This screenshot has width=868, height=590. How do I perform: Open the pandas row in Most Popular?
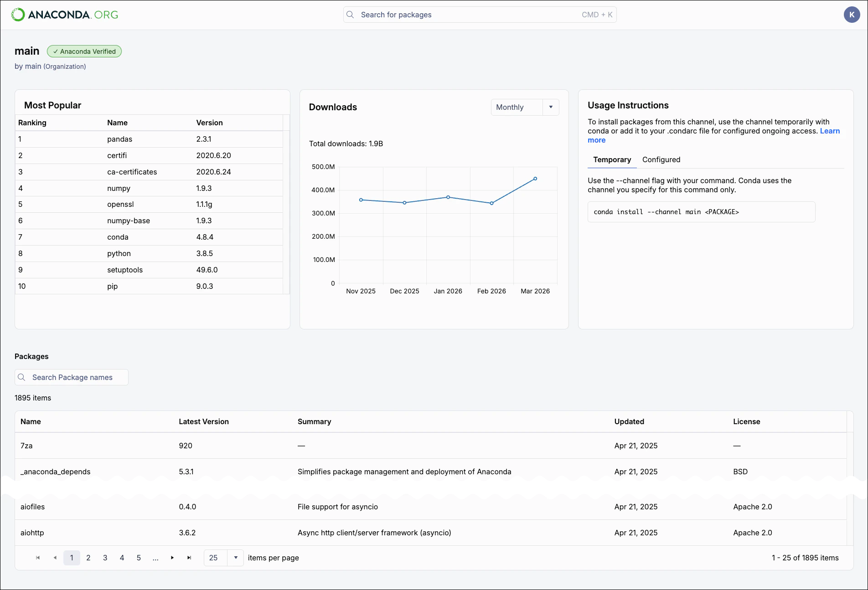tap(149, 139)
